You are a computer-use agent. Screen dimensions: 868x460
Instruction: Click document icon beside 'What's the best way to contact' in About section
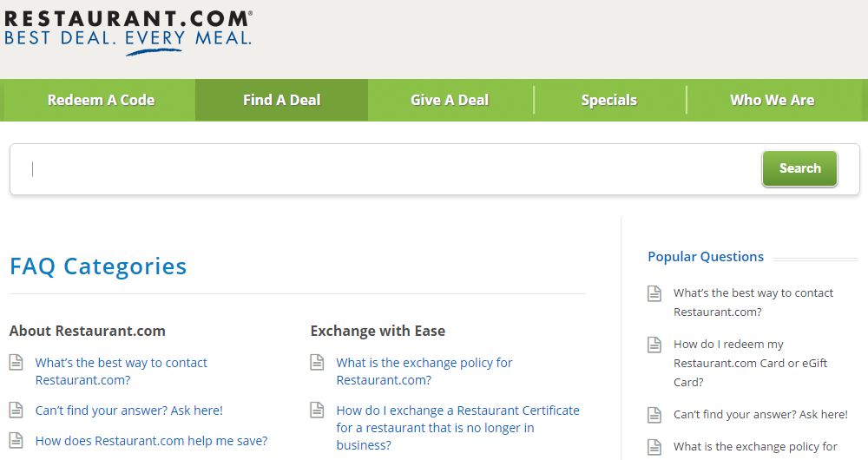coord(16,363)
